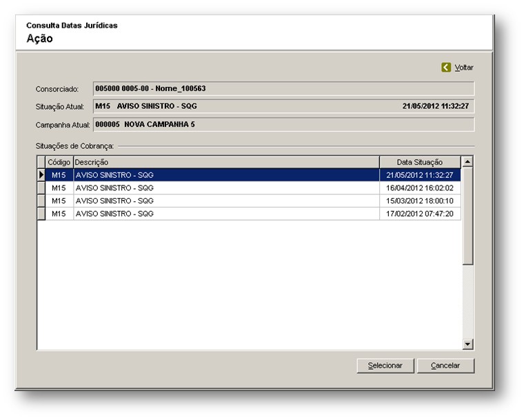Click the row selector of the 15/03/2012 row
Screen dimensions: 524x420
pos(41,201)
